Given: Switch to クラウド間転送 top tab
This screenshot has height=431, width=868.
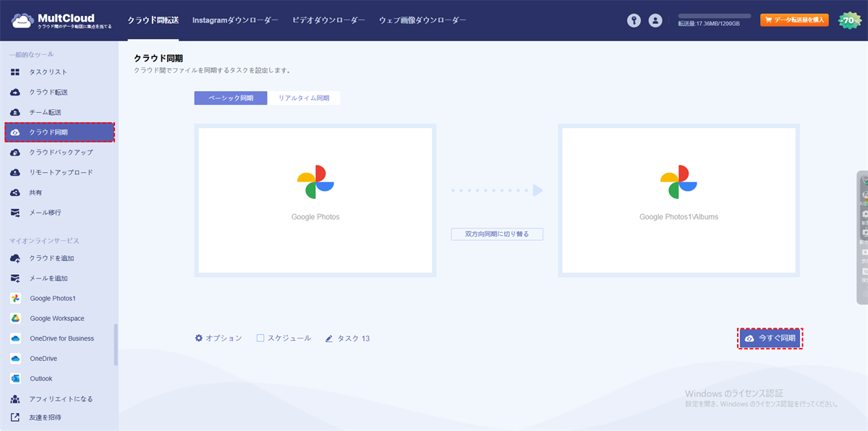Looking at the screenshot, I should tap(153, 21).
